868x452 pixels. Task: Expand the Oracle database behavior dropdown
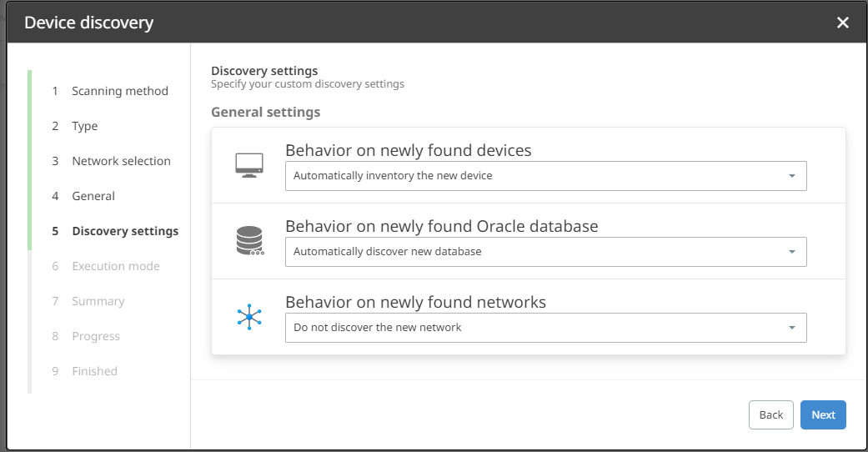[545, 252]
